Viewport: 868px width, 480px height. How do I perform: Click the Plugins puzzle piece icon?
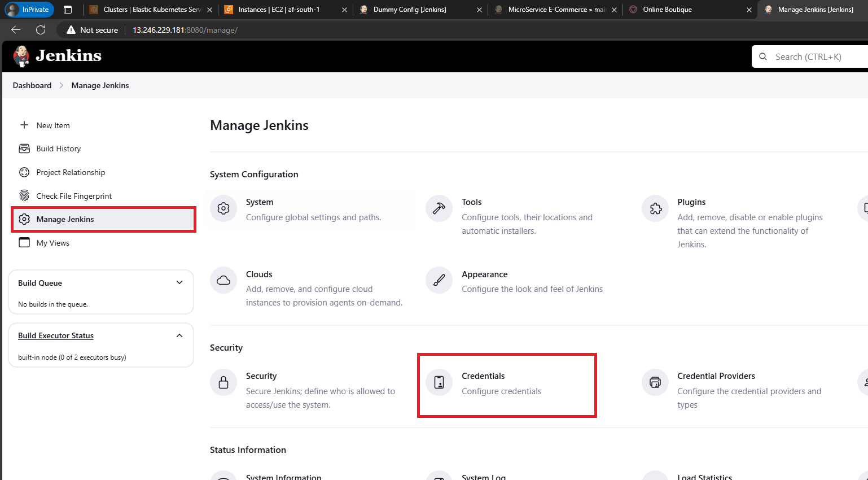tap(655, 208)
